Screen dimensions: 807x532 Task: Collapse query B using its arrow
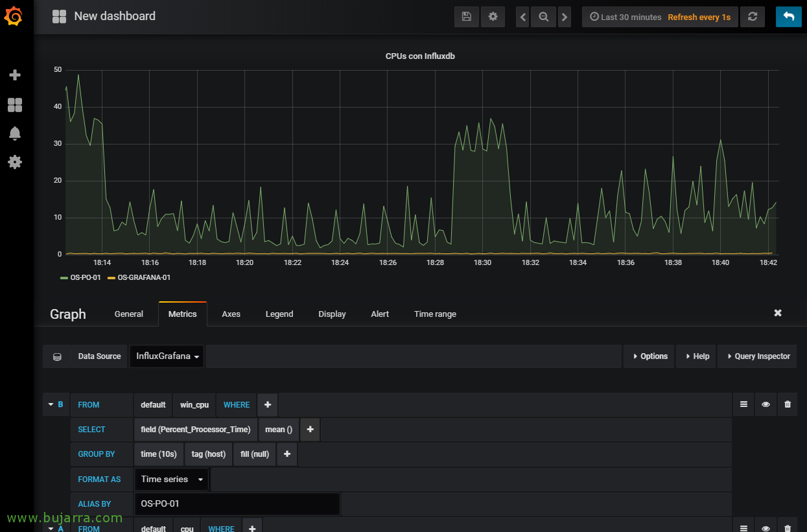pos(51,404)
